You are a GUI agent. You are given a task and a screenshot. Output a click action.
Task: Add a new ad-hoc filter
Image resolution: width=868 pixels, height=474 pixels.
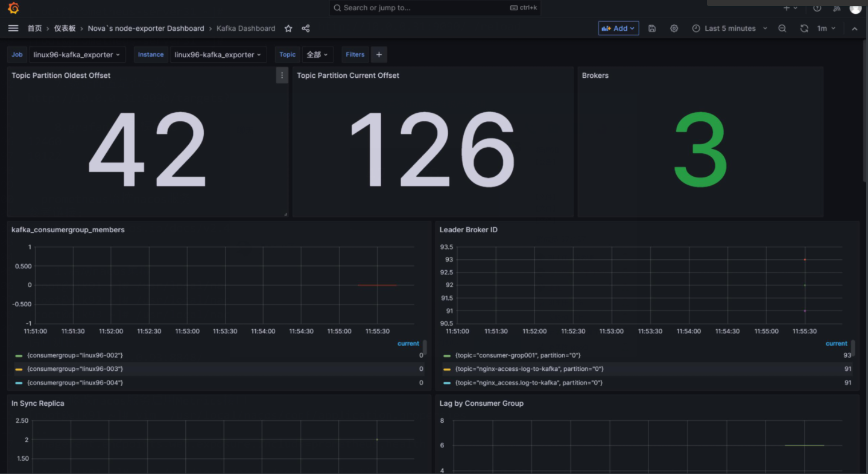[379, 54]
